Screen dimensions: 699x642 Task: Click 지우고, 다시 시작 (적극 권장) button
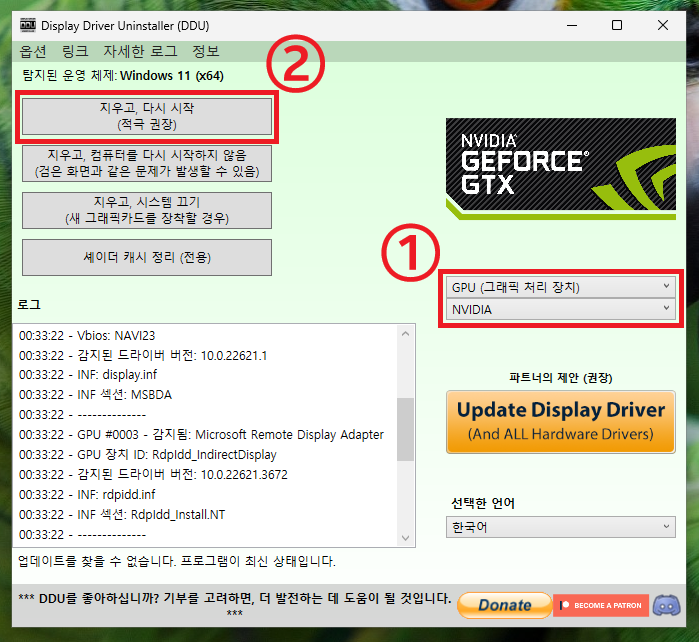coord(147,116)
